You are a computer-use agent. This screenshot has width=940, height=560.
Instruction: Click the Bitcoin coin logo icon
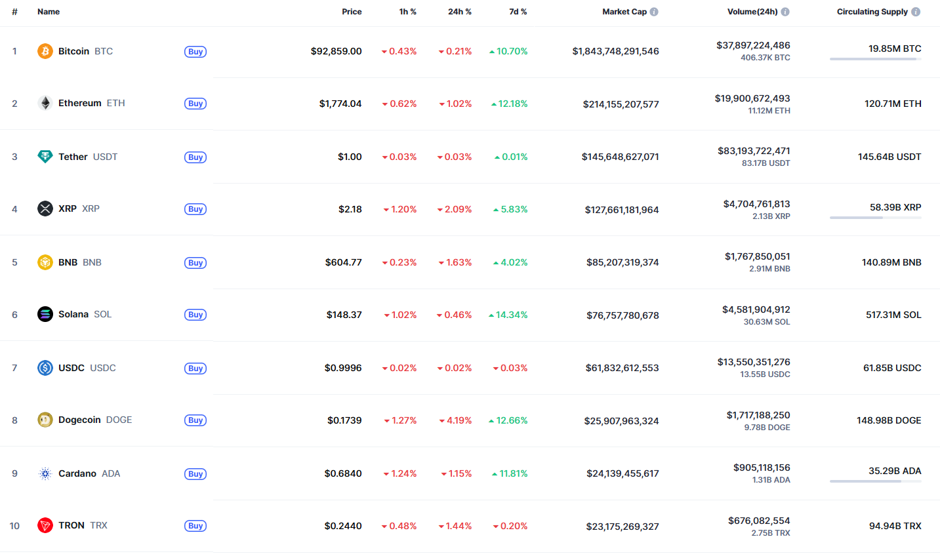45,51
